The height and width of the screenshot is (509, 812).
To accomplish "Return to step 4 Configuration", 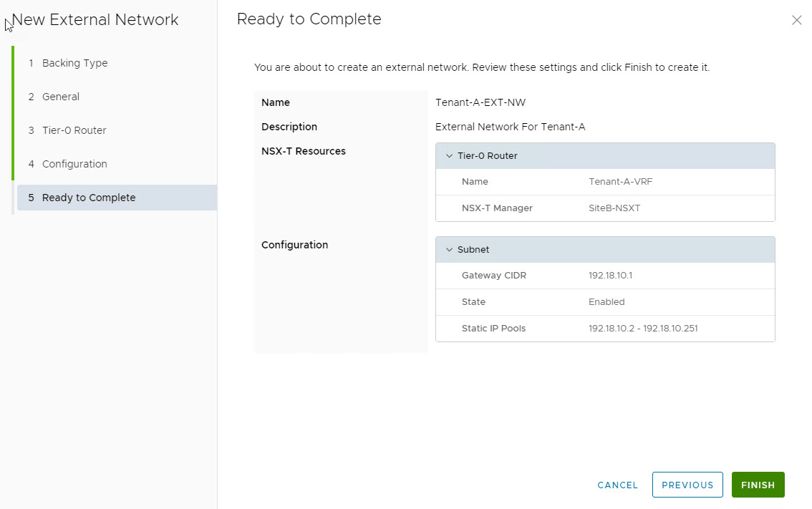I will click(74, 164).
